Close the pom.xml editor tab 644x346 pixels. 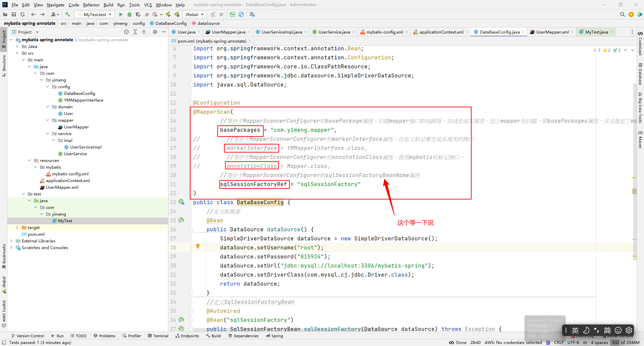click(x=250, y=41)
